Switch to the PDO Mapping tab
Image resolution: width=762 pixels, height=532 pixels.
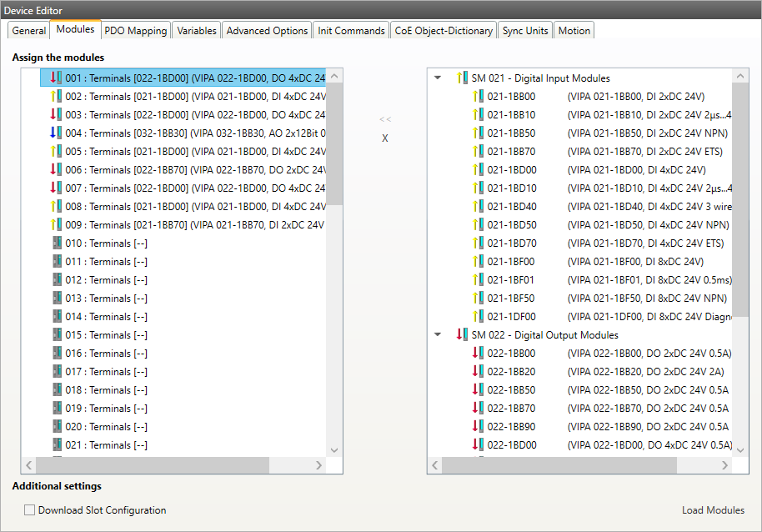pos(136,30)
